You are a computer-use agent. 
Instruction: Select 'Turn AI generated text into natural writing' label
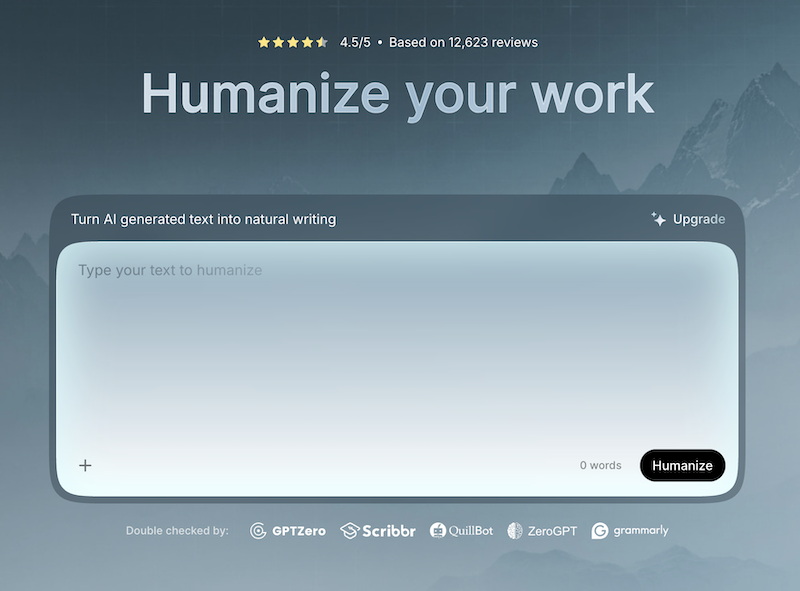pos(203,219)
